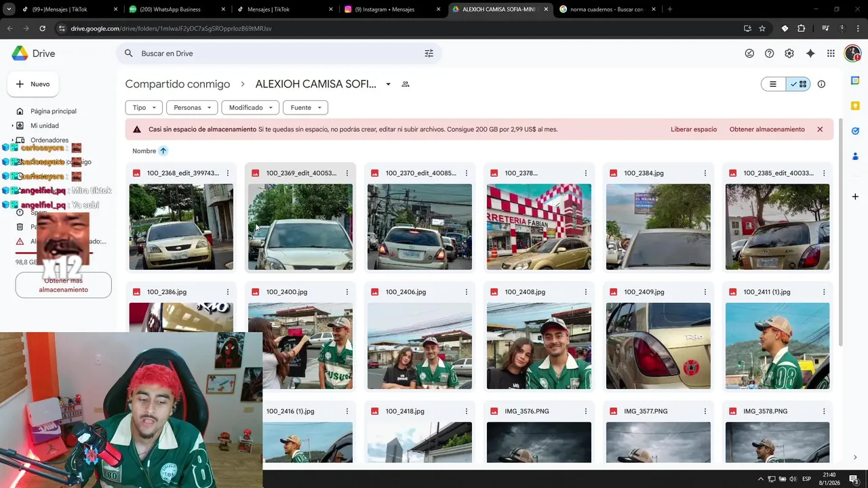Open the Google apps grid
Viewport: 868px width, 488px height.
831,54
